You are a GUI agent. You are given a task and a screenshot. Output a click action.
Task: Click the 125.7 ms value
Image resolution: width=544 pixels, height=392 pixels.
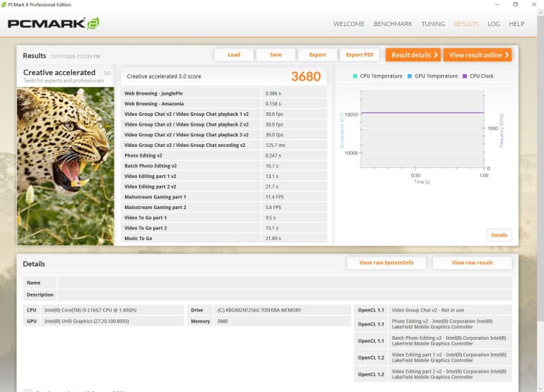tap(275, 145)
